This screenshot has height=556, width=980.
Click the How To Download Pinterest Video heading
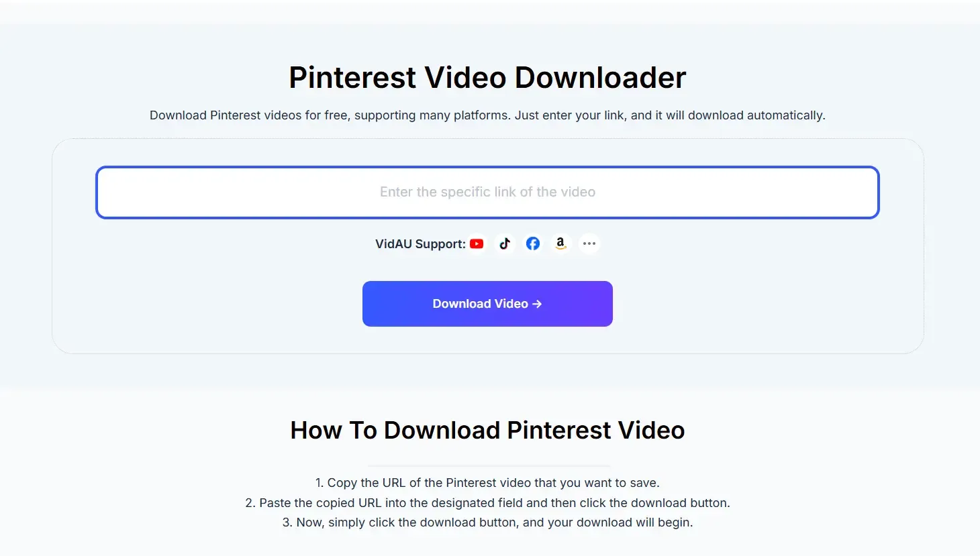click(487, 430)
